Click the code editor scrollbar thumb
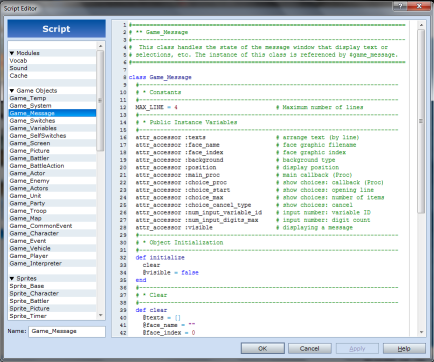434x362 pixels. [421, 121]
